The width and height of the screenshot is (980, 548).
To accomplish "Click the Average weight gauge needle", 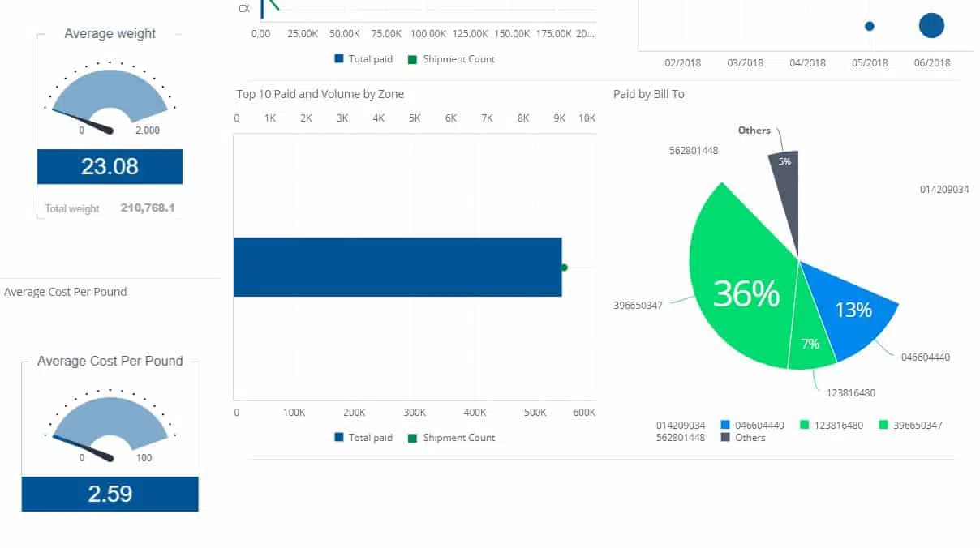I will click(84, 120).
